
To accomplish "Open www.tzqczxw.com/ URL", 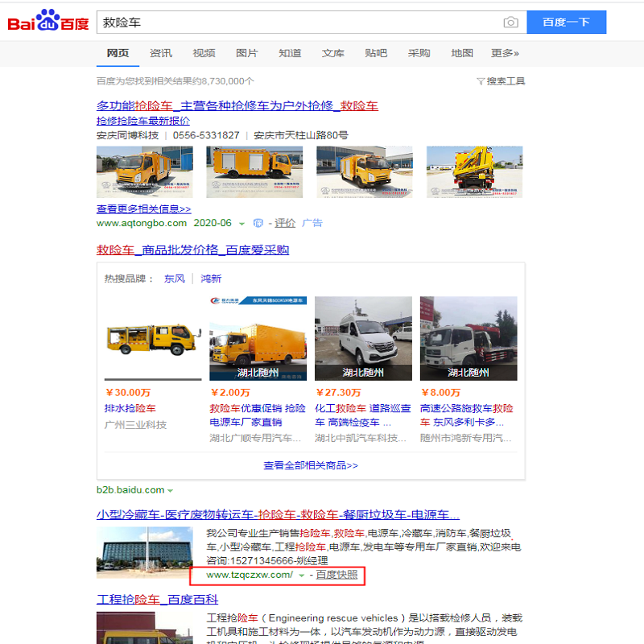I will pos(250,575).
